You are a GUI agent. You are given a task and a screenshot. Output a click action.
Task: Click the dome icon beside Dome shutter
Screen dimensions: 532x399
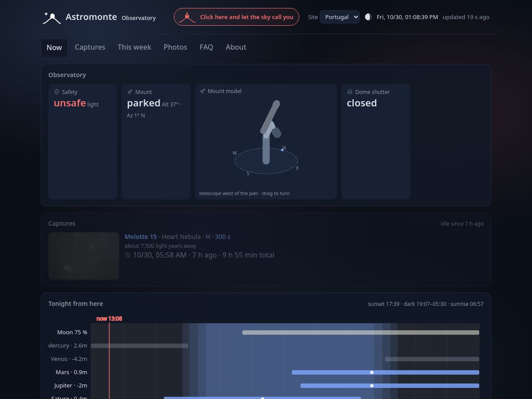pyautogui.click(x=350, y=92)
